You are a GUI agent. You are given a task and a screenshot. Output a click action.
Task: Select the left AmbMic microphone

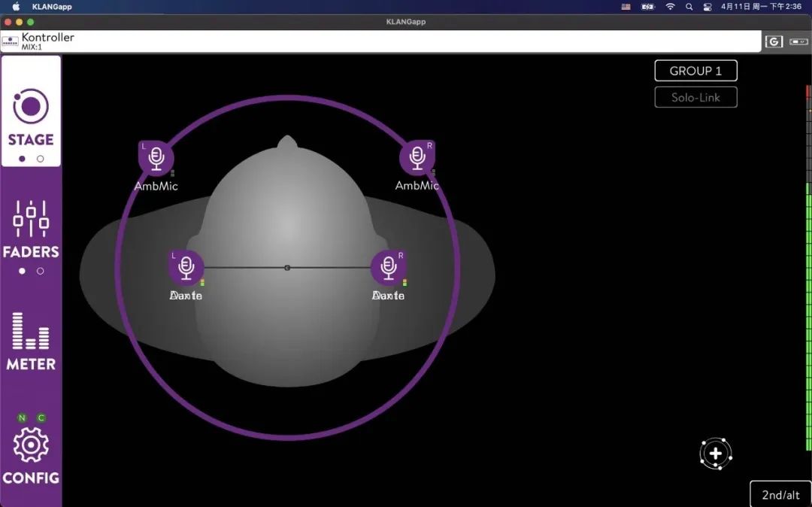pos(156,158)
